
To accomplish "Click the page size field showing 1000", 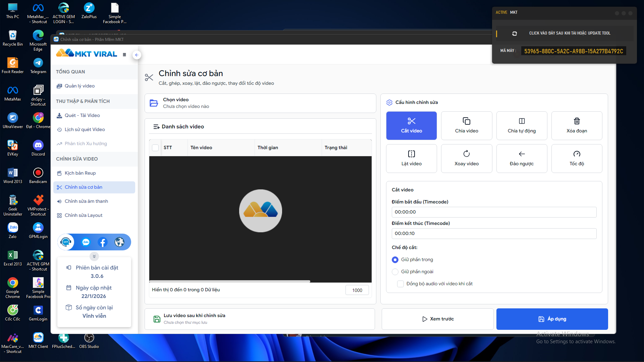I will pos(357,290).
